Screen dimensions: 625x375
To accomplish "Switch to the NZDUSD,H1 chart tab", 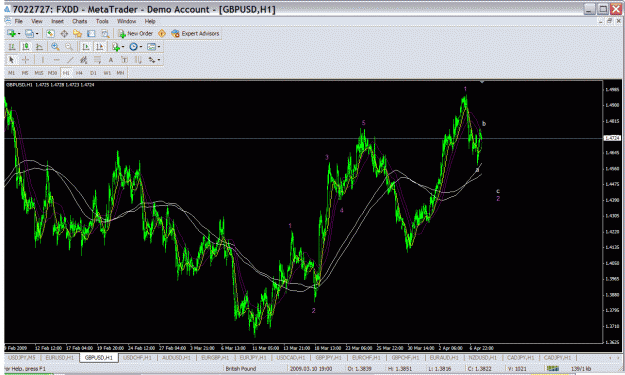I will click(x=482, y=357).
